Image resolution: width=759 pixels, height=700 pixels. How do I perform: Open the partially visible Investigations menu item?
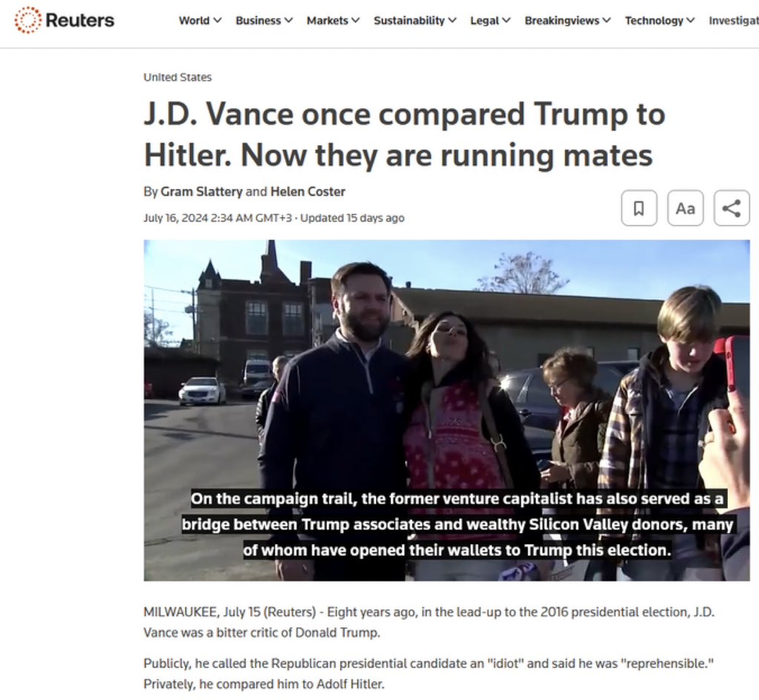coord(734,20)
